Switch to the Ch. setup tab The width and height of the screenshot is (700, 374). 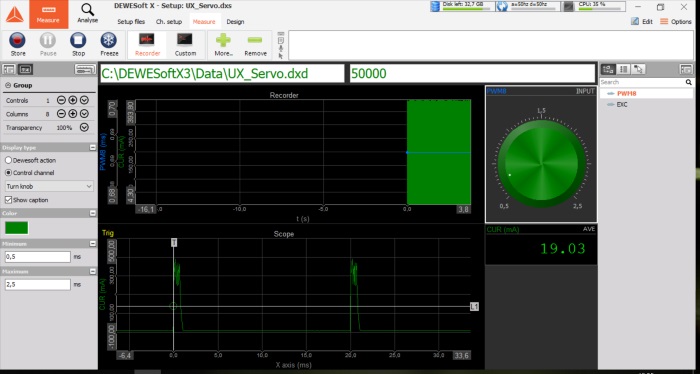tap(169, 21)
